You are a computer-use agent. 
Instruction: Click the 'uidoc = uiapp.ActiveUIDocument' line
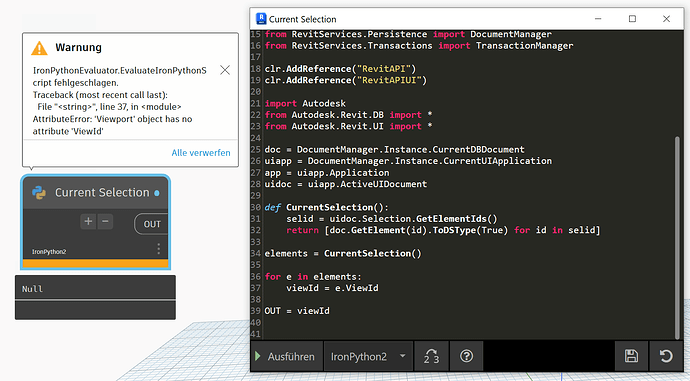click(x=345, y=184)
